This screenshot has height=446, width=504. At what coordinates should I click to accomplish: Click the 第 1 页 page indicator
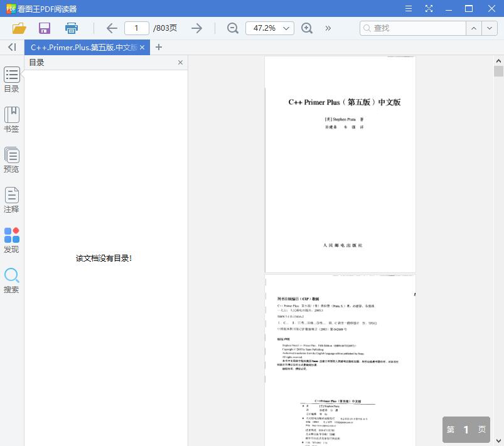click(466, 430)
